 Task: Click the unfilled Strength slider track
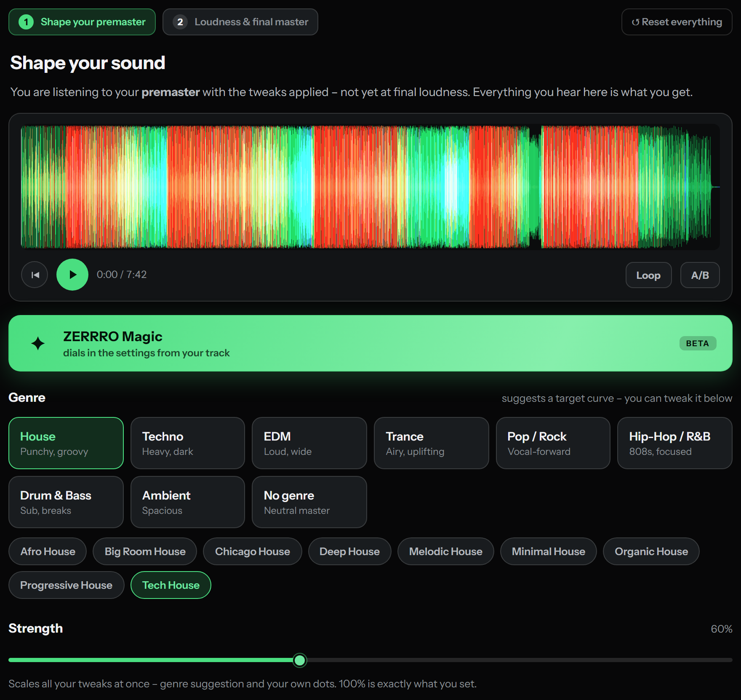point(520,660)
